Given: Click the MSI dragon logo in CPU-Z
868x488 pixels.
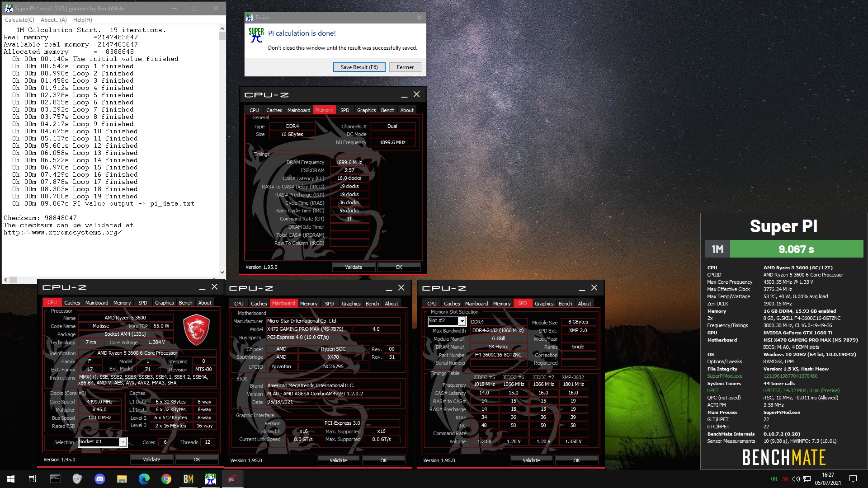Looking at the screenshot, I should point(196,330).
